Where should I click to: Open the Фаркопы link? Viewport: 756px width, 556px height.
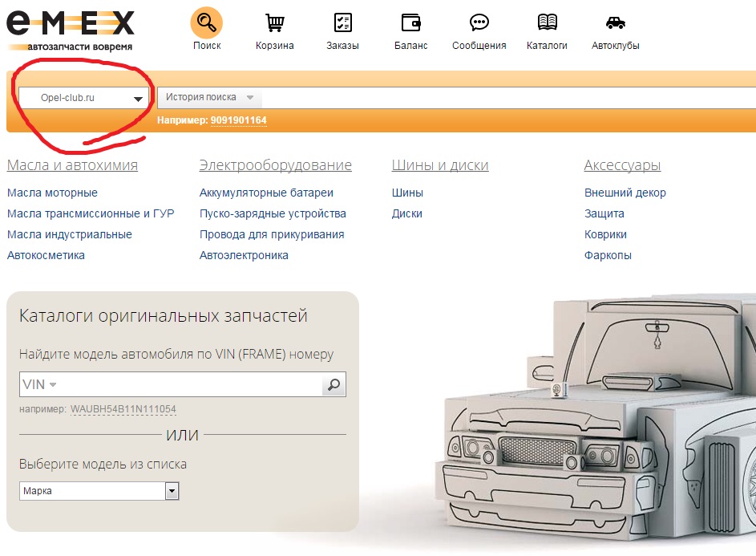608,255
